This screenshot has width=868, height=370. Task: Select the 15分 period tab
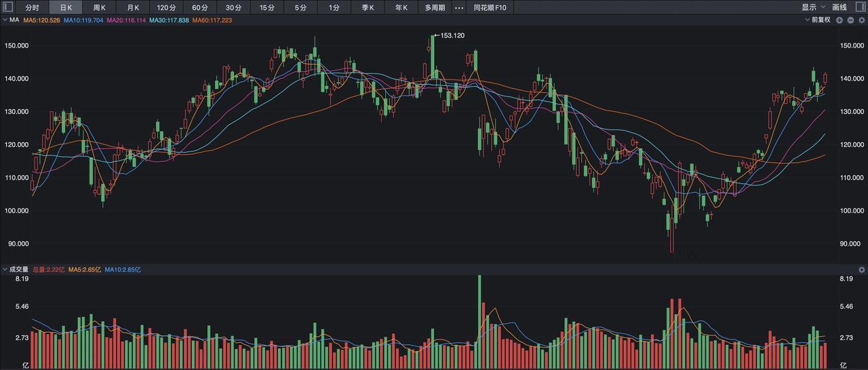(267, 7)
